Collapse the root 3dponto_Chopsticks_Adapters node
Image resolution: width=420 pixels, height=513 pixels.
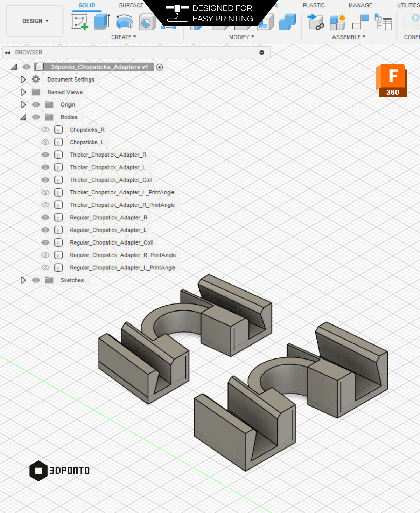click(x=14, y=67)
